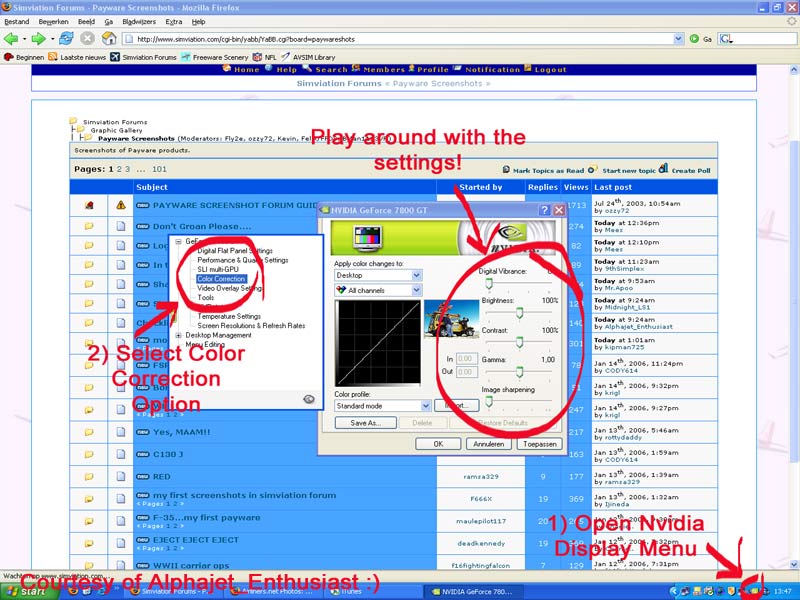Click the eye icon in NVIDIA tree panel
This screenshot has height=600, width=800.
coord(309,399)
